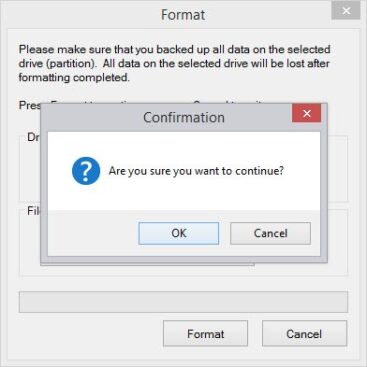The height and width of the screenshot is (367, 367).
Task: Click the drive group box's visible right edge
Action: 338,169
